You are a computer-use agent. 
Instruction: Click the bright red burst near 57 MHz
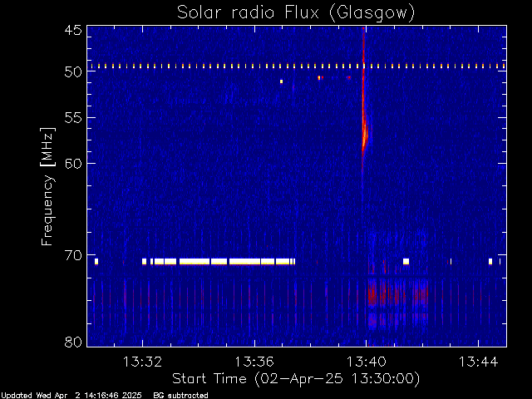click(x=364, y=135)
